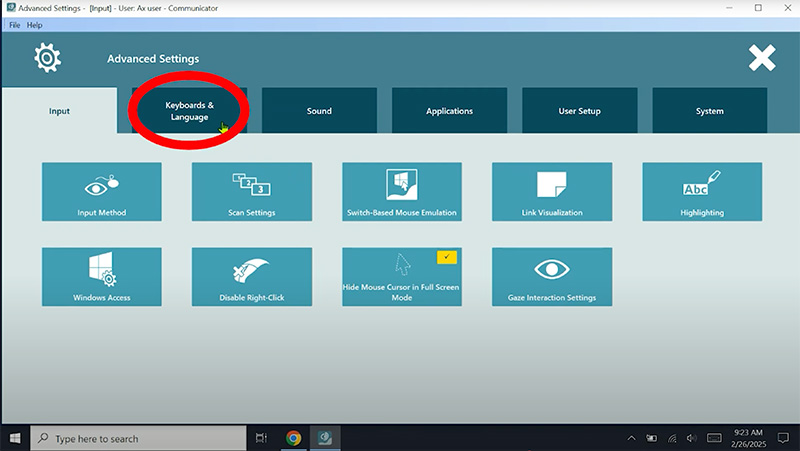Open Switch-Based Mouse Emulation settings
Viewport: 800px width, 451px height.
[x=401, y=191]
